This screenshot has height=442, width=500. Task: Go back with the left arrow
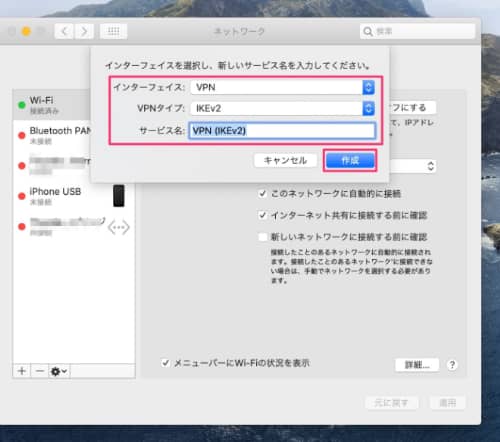(64, 32)
